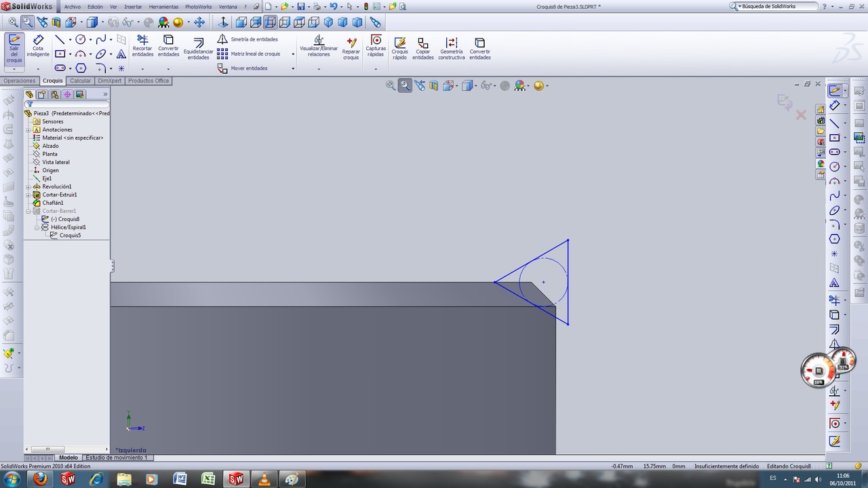
Task: Switch to the Operaciones tab
Action: click(19, 81)
